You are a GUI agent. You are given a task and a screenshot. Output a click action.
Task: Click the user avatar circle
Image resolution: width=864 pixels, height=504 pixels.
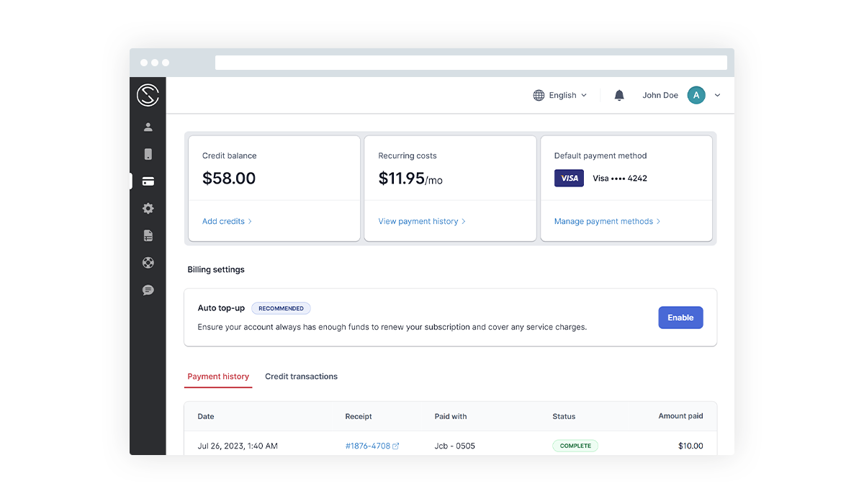[696, 95]
